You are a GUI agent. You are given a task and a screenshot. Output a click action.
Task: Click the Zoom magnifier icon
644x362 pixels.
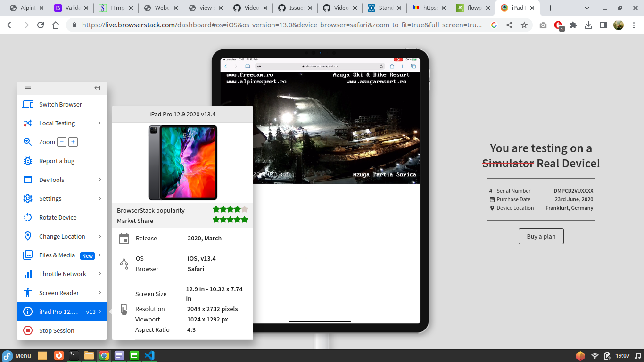pyautogui.click(x=28, y=142)
